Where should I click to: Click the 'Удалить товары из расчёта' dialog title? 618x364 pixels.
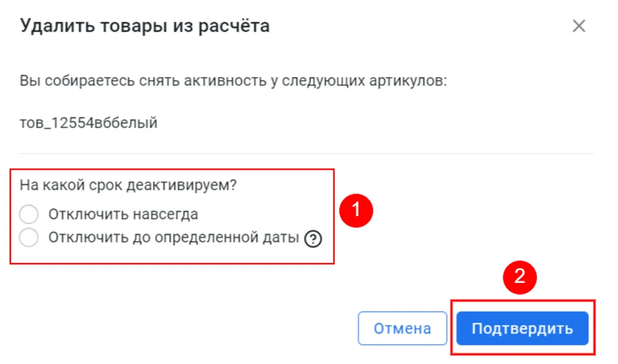point(145,26)
